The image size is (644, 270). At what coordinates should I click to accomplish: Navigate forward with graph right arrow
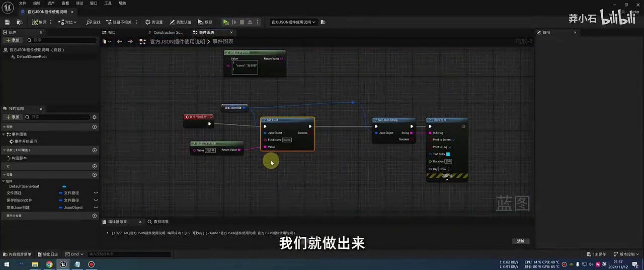[130, 41]
